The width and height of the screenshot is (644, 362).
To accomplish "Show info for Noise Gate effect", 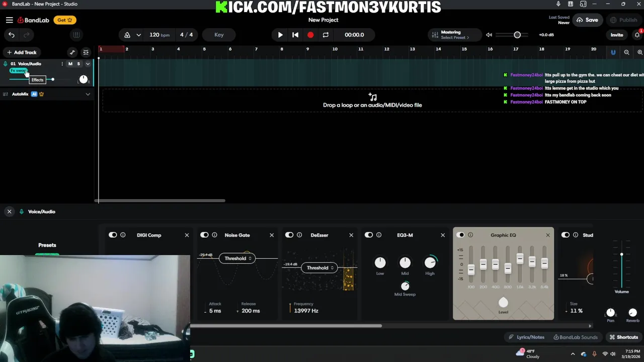I will tap(214, 235).
